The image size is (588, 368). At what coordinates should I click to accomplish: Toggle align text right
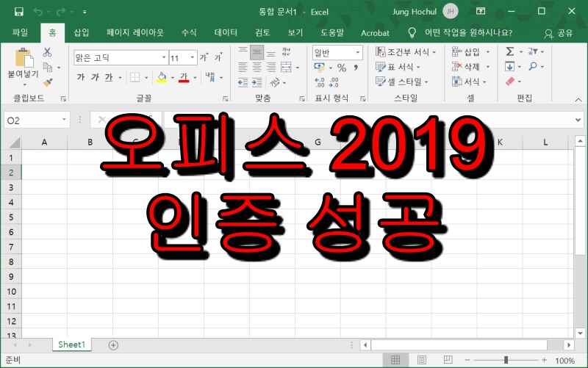270,68
